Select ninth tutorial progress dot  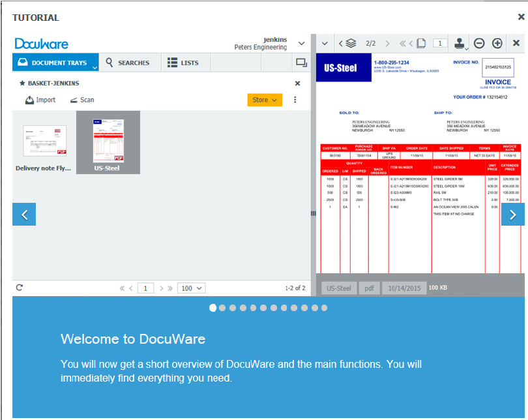point(294,308)
